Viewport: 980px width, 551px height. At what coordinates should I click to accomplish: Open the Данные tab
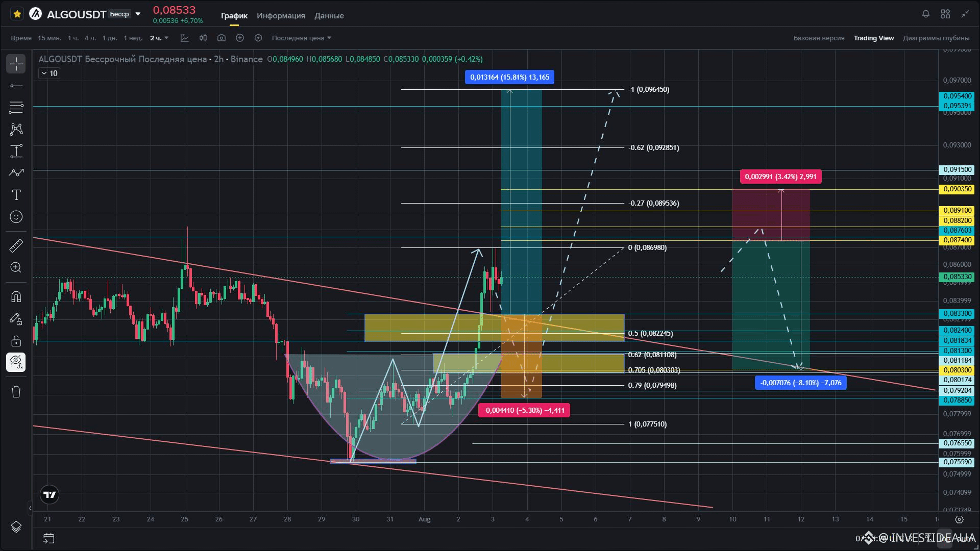(x=329, y=16)
